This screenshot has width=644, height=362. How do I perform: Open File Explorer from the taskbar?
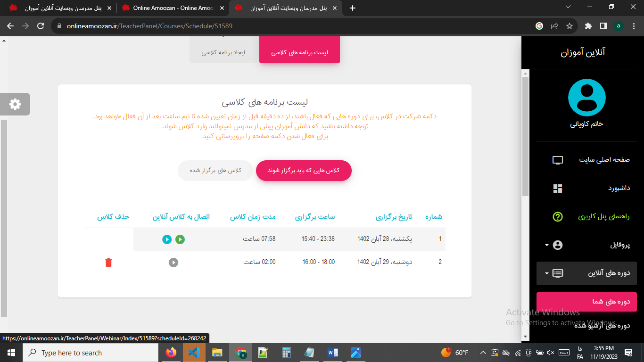pos(217,353)
